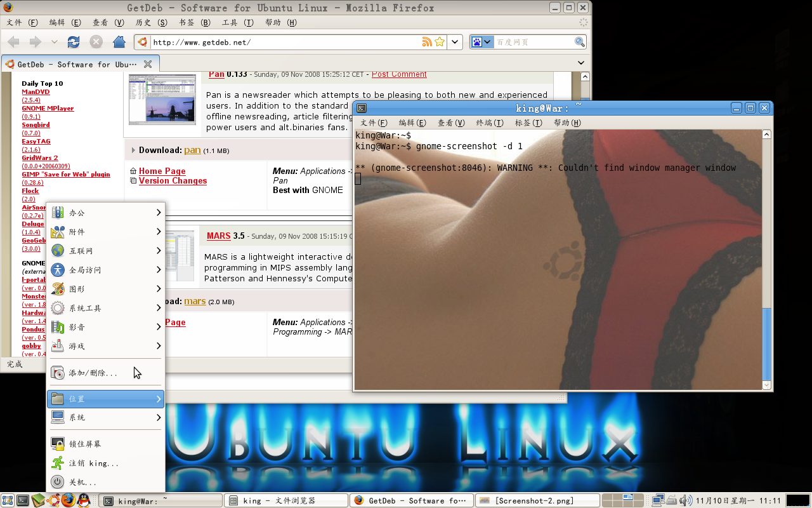
Task: Click the terminal vertical scrollbar thumb
Action: pos(766,343)
